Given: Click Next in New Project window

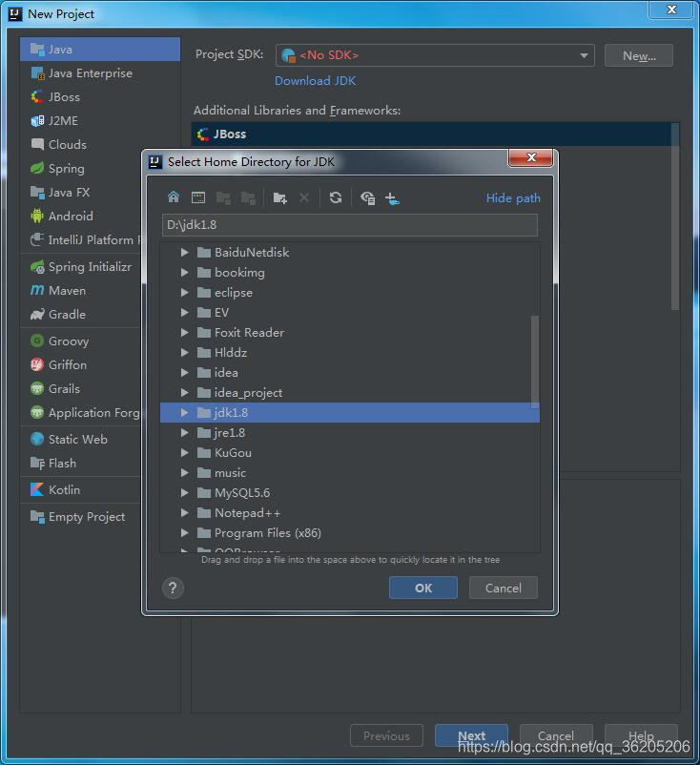Looking at the screenshot, I should point(471,735).
